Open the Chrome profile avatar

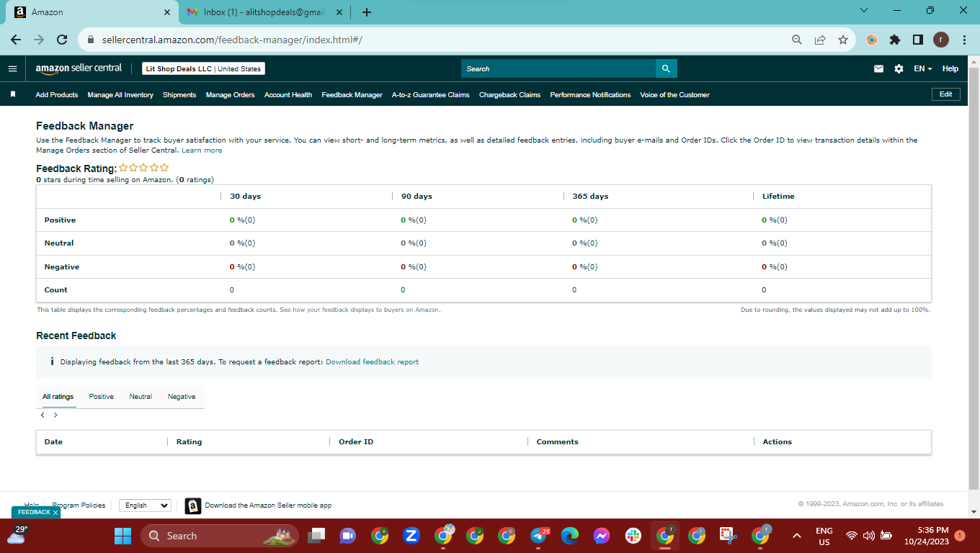pos(941,40)
